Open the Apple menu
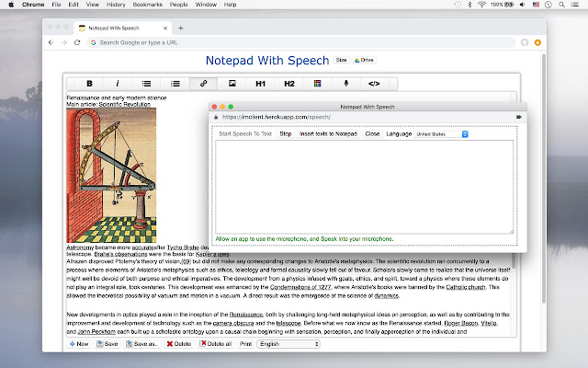Image resolution: width=588 pixels, height=368 pixels. click(x=11, y=5)
